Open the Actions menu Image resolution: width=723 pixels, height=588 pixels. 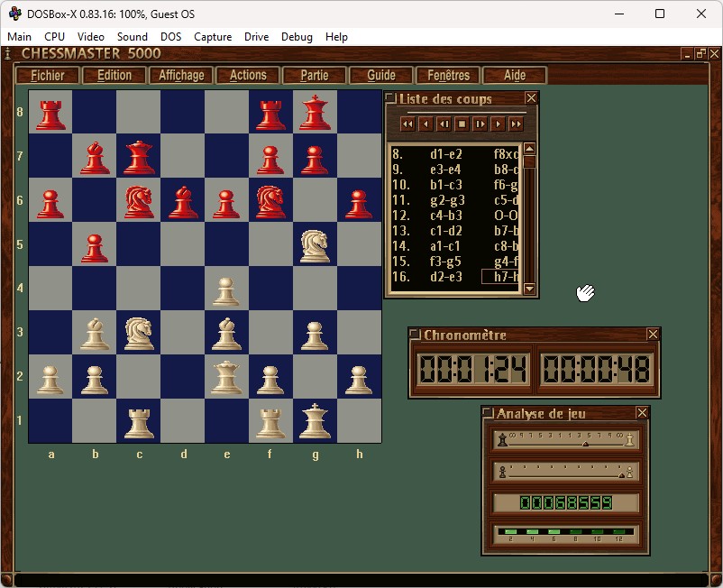[248, 76]
